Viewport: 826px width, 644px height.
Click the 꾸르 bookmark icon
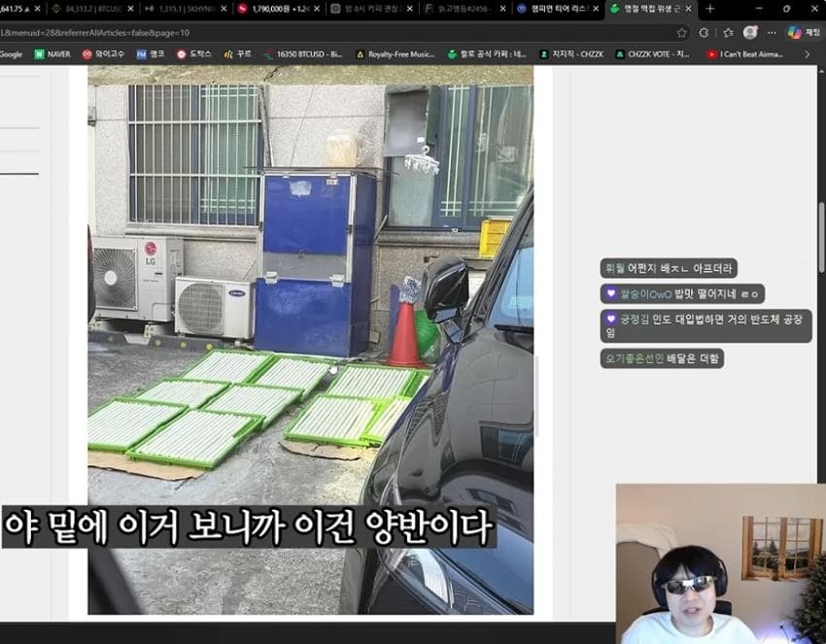click(x=228, y=54)
